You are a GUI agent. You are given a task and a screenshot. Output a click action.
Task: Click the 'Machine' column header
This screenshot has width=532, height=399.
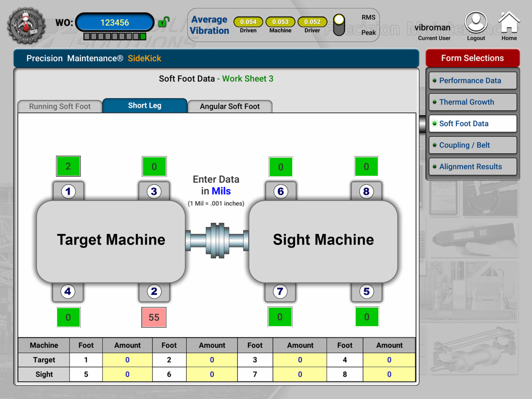44,345
